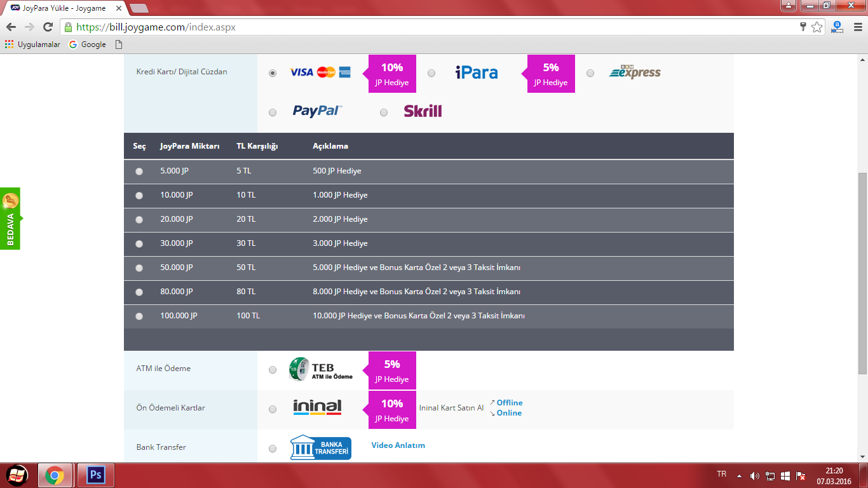Select BKM Express radio button
The width and height of the screenshot is (868, 488).
click(590, 73)
